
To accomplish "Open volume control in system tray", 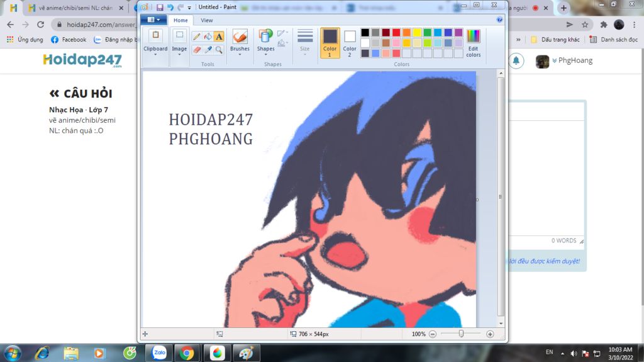I will point(574,353).
